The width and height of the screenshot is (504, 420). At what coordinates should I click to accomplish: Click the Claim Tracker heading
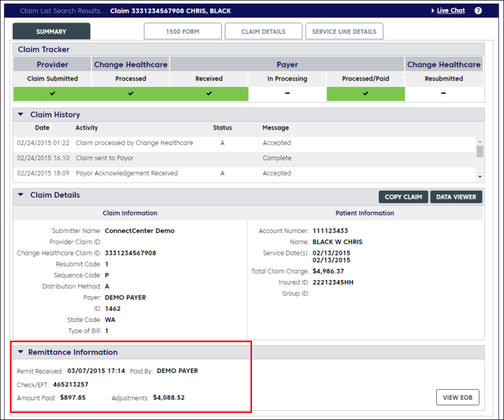(43, 49)
